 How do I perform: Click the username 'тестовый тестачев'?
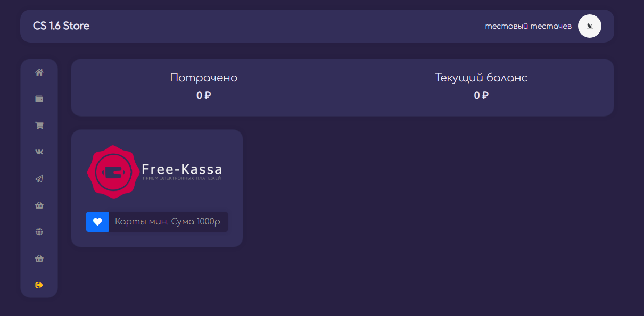coord(528,26)
